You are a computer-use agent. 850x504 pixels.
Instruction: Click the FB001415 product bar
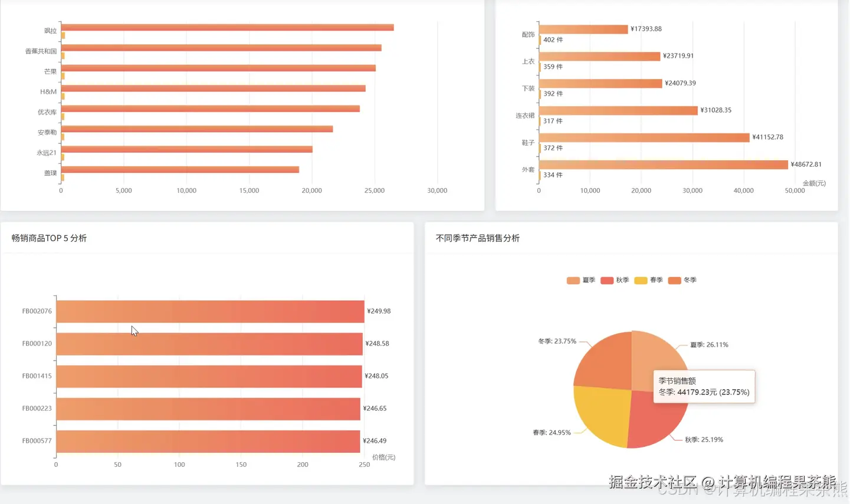(209, 376)
